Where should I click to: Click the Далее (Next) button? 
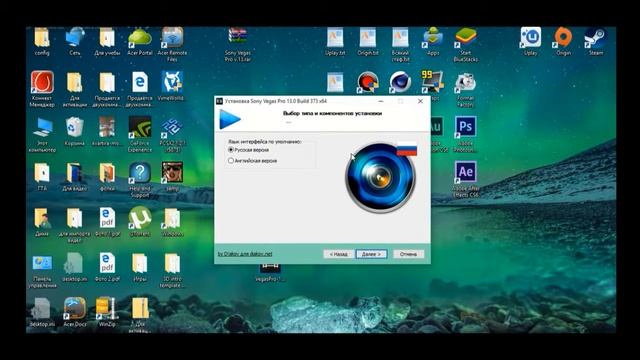[371, 254]
